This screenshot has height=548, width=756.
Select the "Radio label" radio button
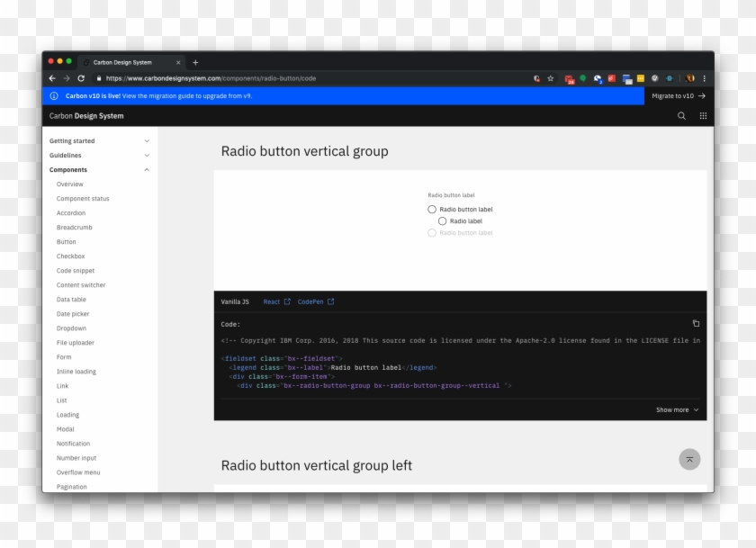(442, 221)
